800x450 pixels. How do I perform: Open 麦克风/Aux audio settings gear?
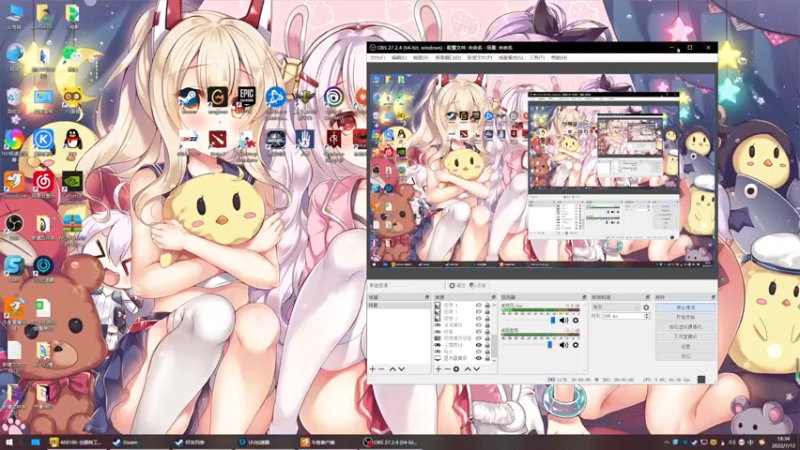(576, 320)
